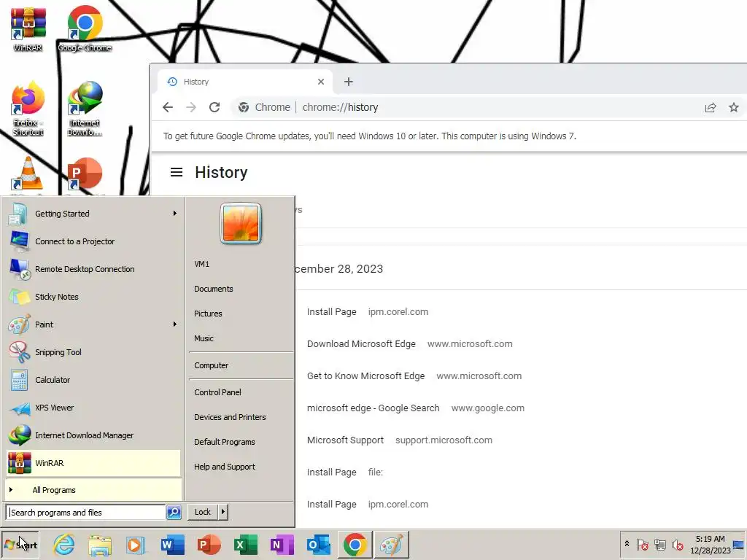
Task: Open Outlook from taskbar
Action: [318, 545]
